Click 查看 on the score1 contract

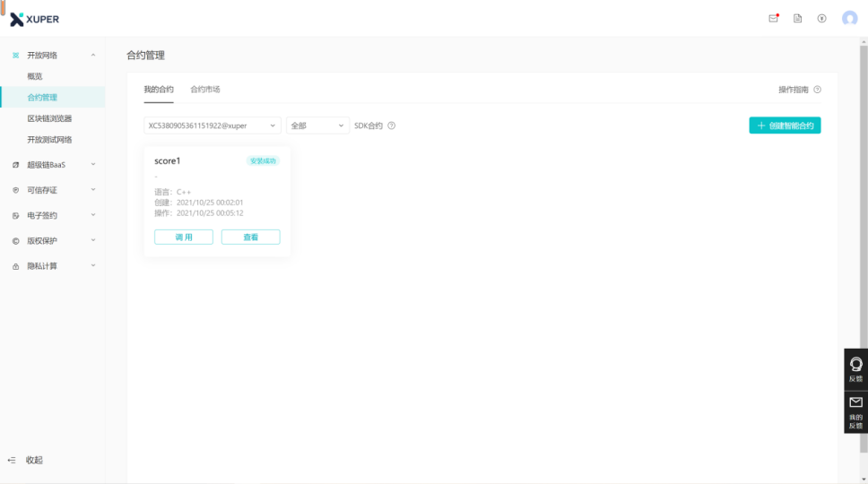tap(250, 238)
